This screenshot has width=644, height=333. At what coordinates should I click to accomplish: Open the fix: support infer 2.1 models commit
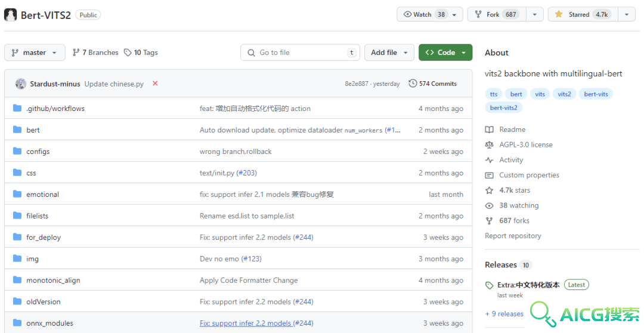[267, 195]
